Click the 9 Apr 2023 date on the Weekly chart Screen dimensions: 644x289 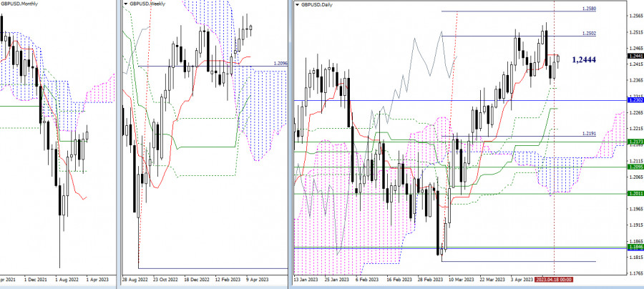pyautogui.click(x=257, y=279)
